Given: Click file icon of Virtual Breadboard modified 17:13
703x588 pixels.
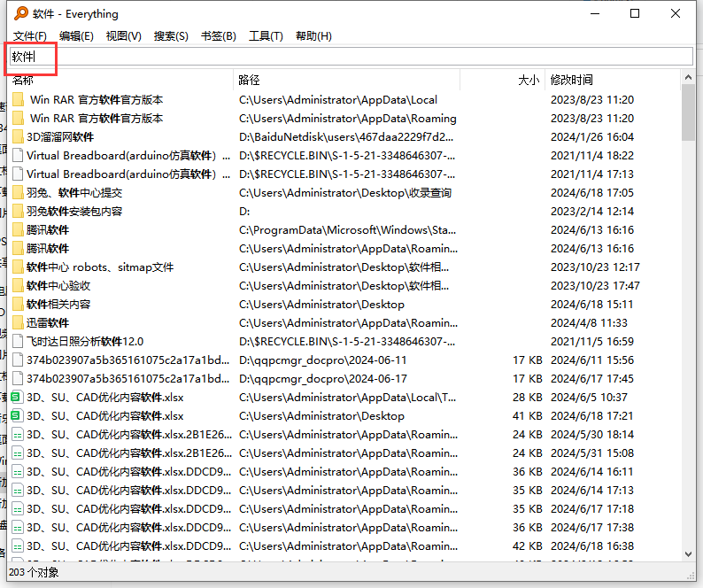Looking at the screenshot, I should [x=18, y=174].
